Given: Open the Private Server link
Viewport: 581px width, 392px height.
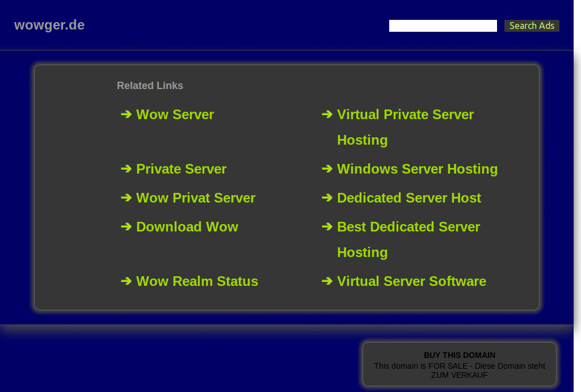Looking at the screenshot, I should click(181, 169).
